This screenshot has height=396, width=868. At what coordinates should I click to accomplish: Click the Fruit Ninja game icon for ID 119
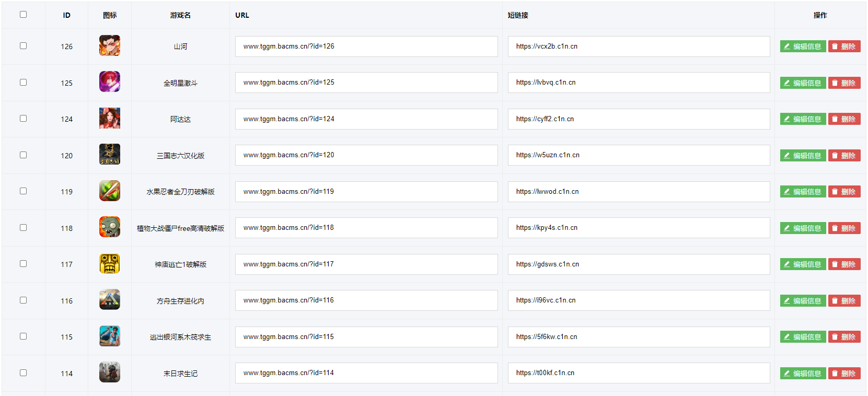[110, 191]
